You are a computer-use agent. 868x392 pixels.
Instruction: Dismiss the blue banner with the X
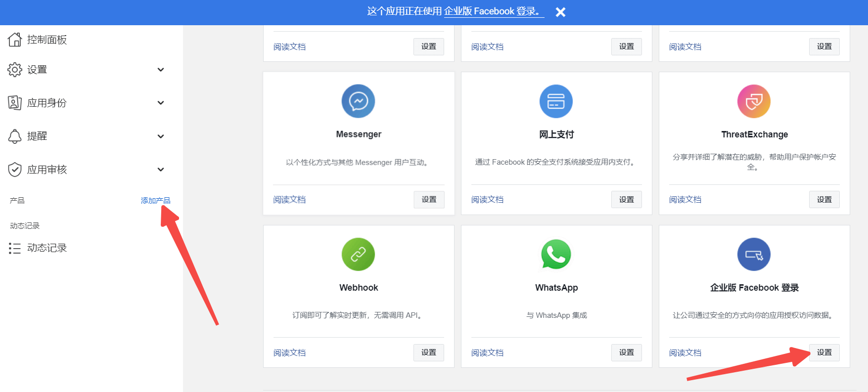pos(560,12)
